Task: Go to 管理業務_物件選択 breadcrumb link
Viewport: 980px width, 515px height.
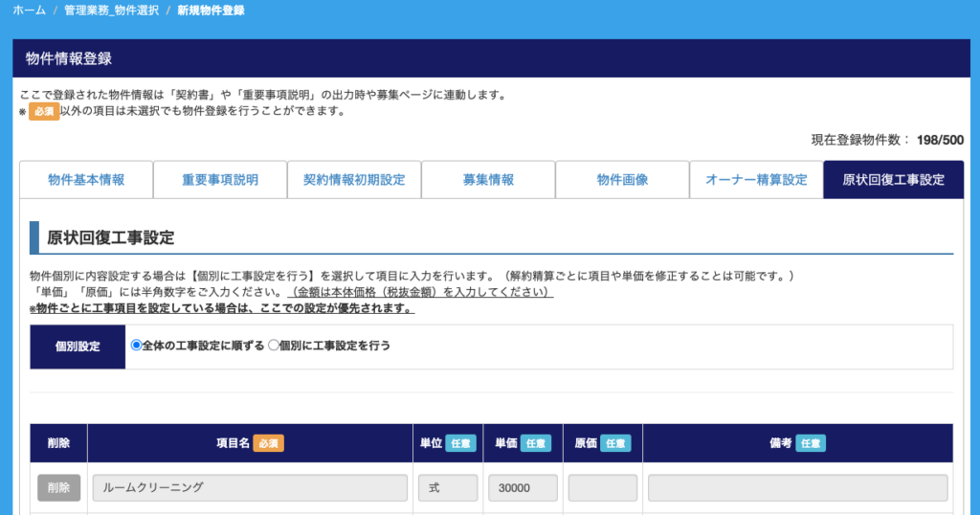Action: coord(111,11)
